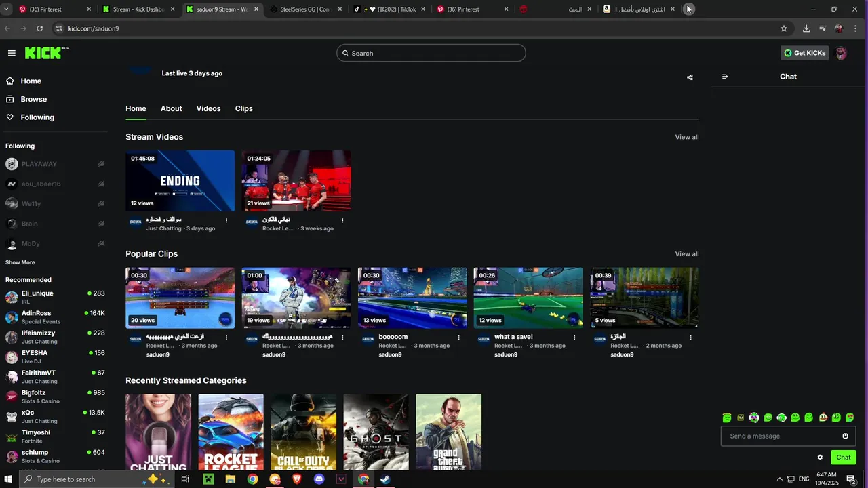The width and height of the screenshot is (868, 488).
Task: Open options menu for 5 views clip
Action: [x=691, y=337]
